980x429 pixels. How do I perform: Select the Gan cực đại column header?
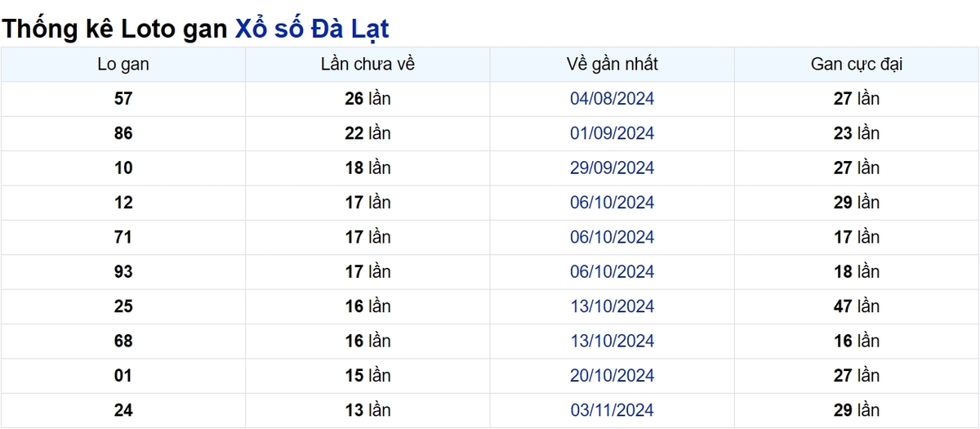[x=857, y=64]
